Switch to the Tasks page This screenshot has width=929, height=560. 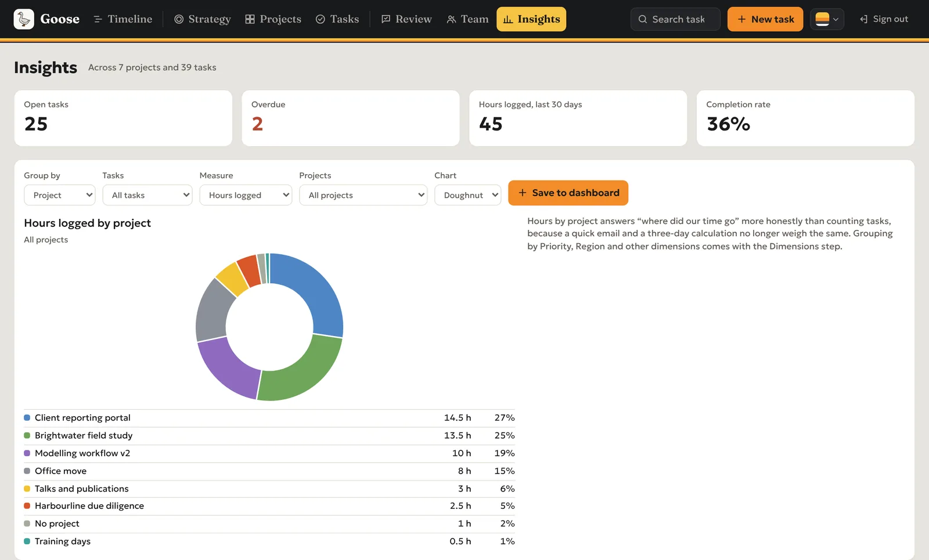coord(337,19)
